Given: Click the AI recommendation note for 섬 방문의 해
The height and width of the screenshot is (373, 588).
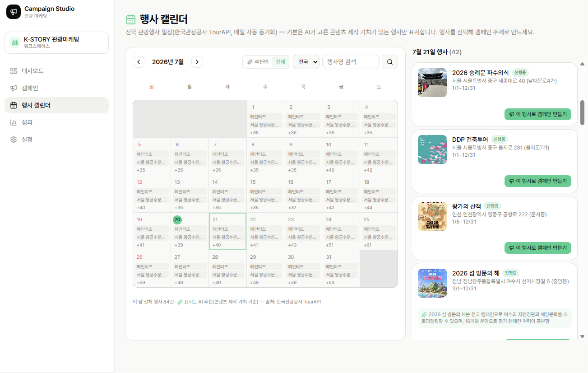Looking at the screenshot, I should click(x=495, y=318).
